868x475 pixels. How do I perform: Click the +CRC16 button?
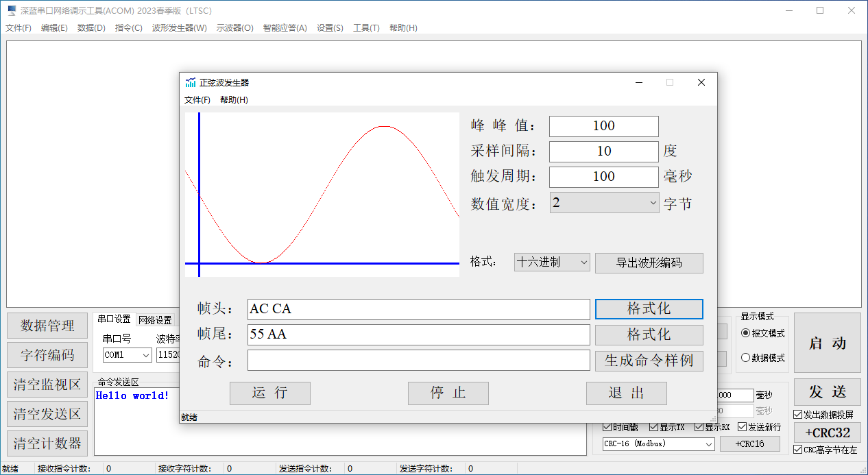pos(750,443)
